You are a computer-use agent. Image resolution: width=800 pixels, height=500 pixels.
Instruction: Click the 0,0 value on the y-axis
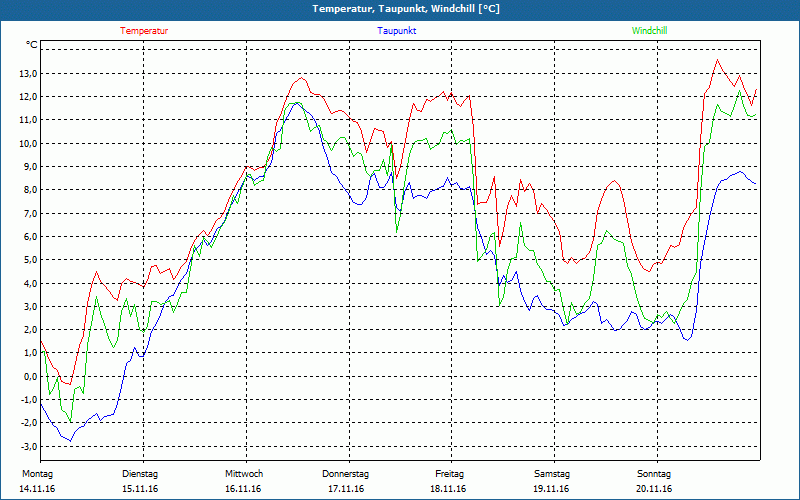30,377
